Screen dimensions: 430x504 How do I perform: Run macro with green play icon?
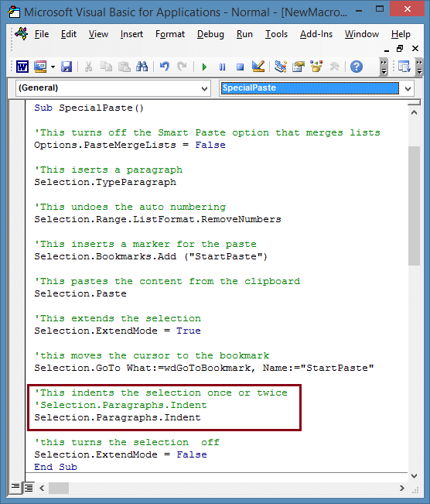point(204,67)
